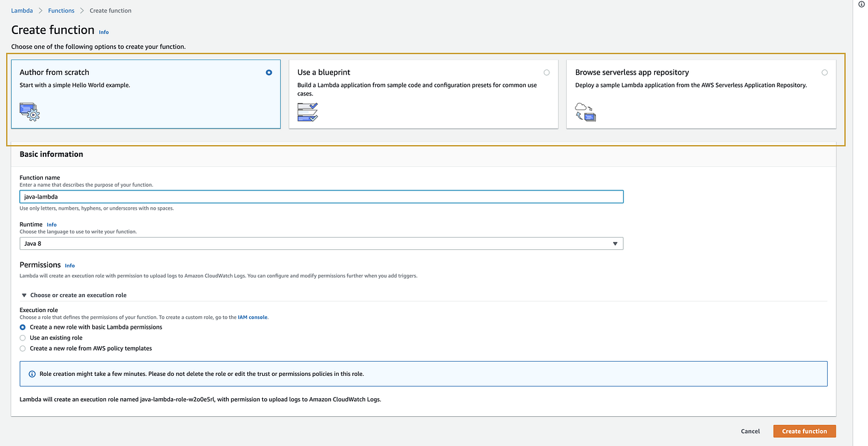Click the Lambda breadcrumb link
868x446 pixels.
click(22, 10)
